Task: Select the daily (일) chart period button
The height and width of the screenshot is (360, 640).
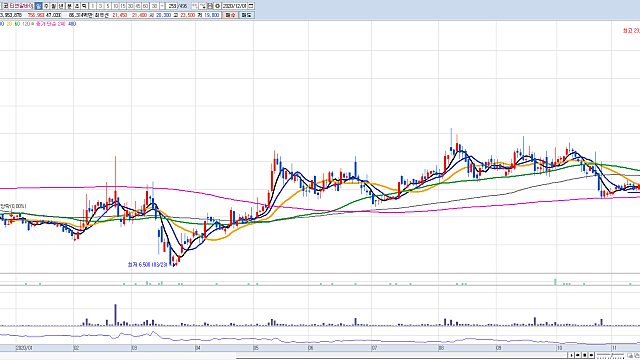Action: [38, 6]
